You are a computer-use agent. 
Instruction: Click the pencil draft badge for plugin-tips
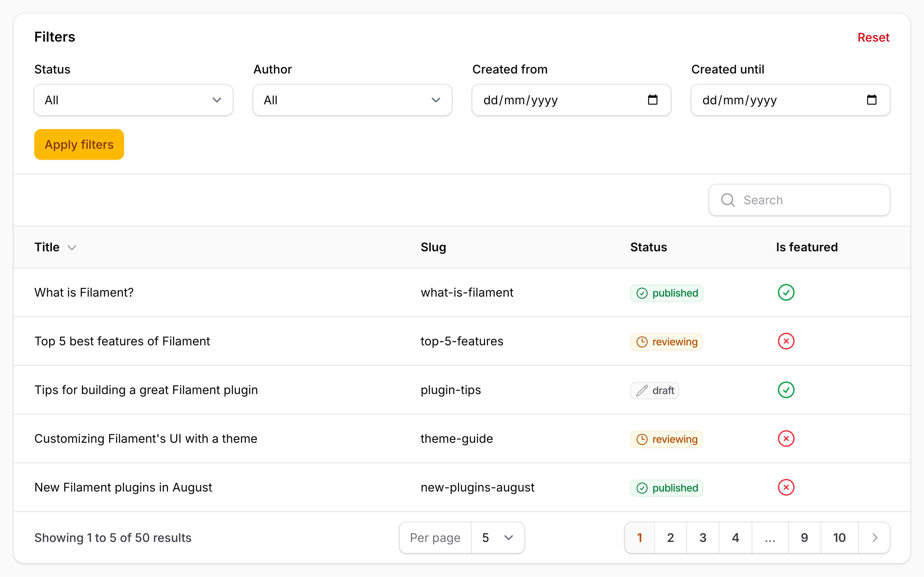(654, 390)
